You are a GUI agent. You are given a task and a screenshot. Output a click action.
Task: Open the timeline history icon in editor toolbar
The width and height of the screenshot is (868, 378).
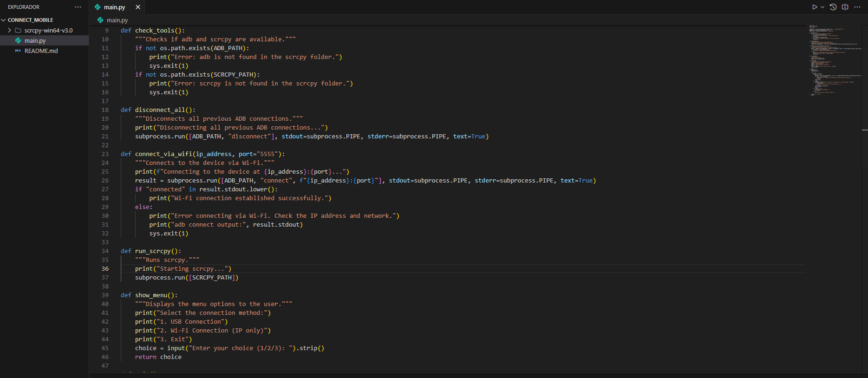(x=833, y=7)
